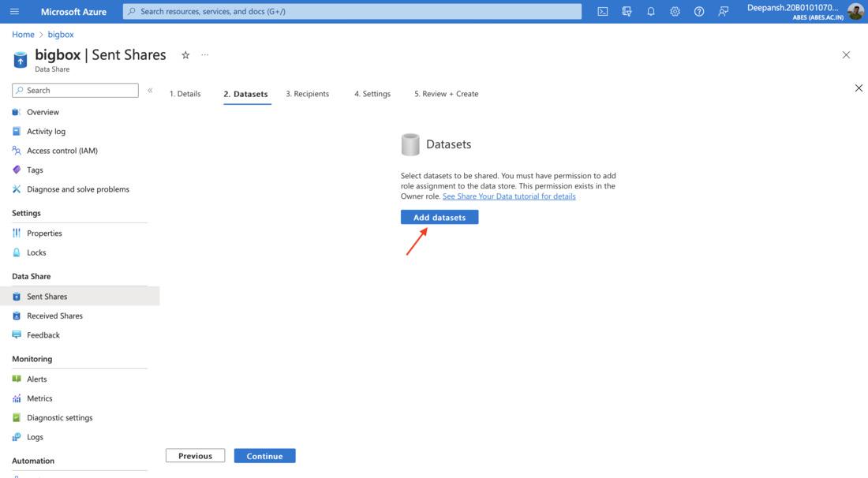Screen dimensions: 868x478
Task: Click the Locks padlock icon
Action: point(17,252)
